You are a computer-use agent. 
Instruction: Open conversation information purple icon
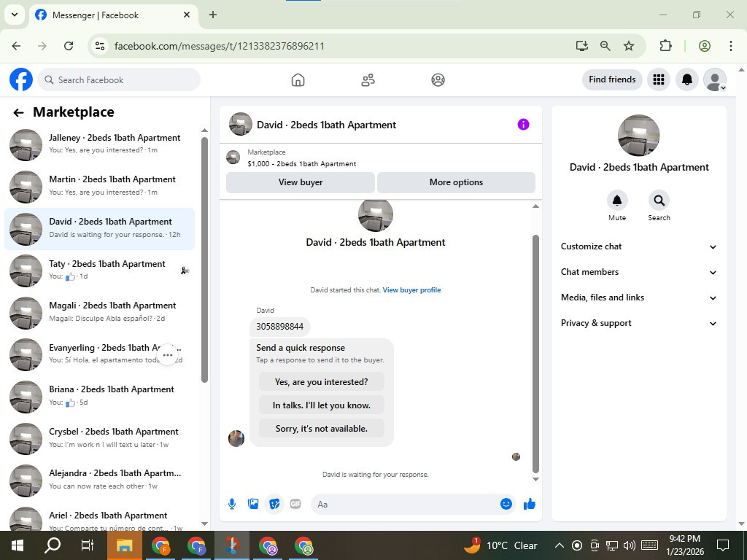pos(523,124)
